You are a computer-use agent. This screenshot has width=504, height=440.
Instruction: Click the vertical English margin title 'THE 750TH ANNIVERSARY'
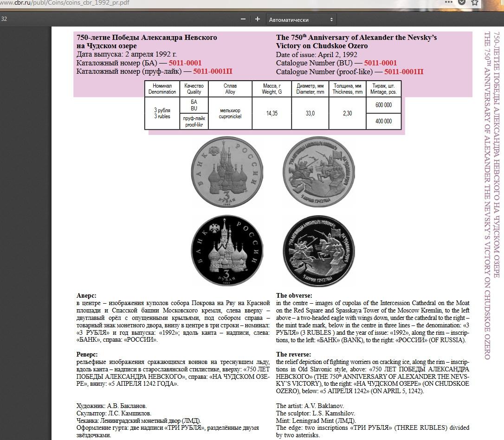(x=488, y=195)
